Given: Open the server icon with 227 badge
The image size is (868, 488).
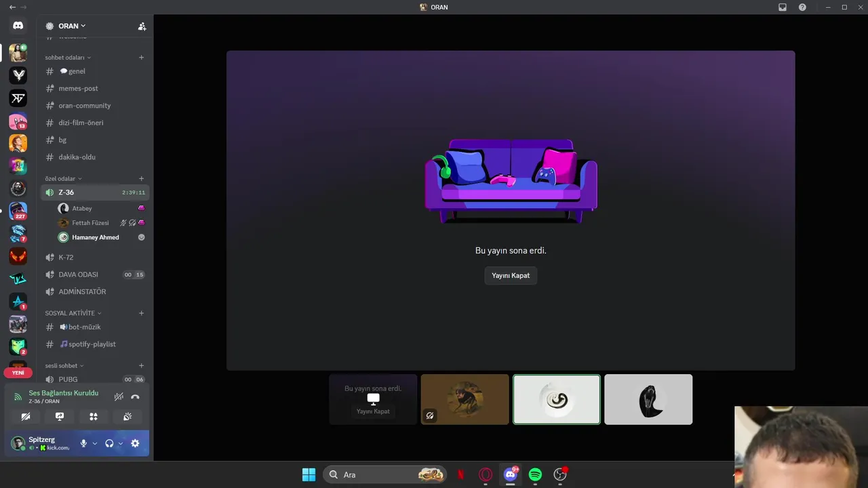Looking at the screenshot, I should pos(18,211).
